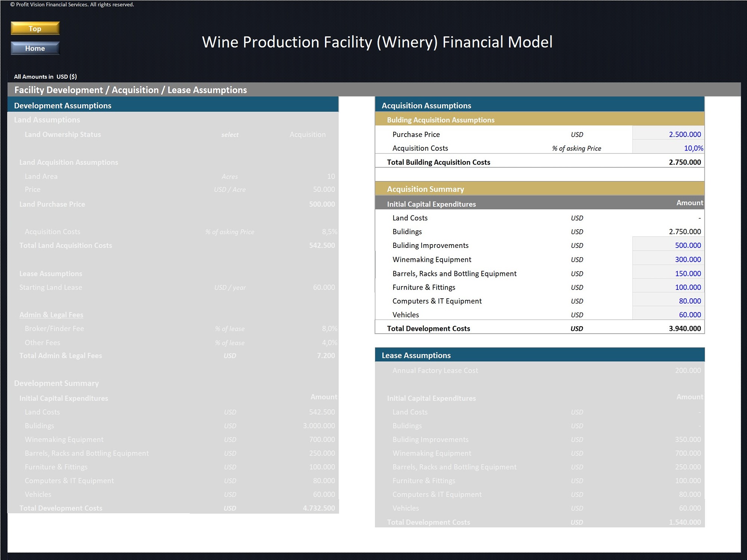
Task: Select Total Land Acquisition Costs value 542.500
Action: (x=322, y=246)
